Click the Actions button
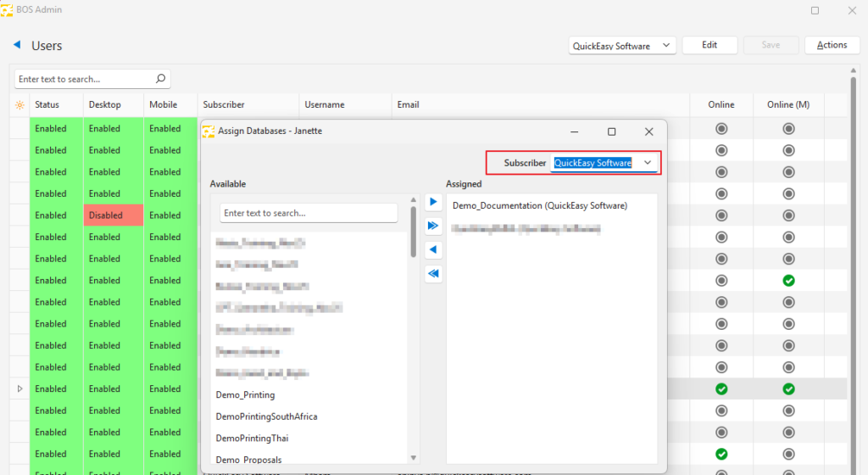Viewport: 868px width, 475px height. pos(832,45)
